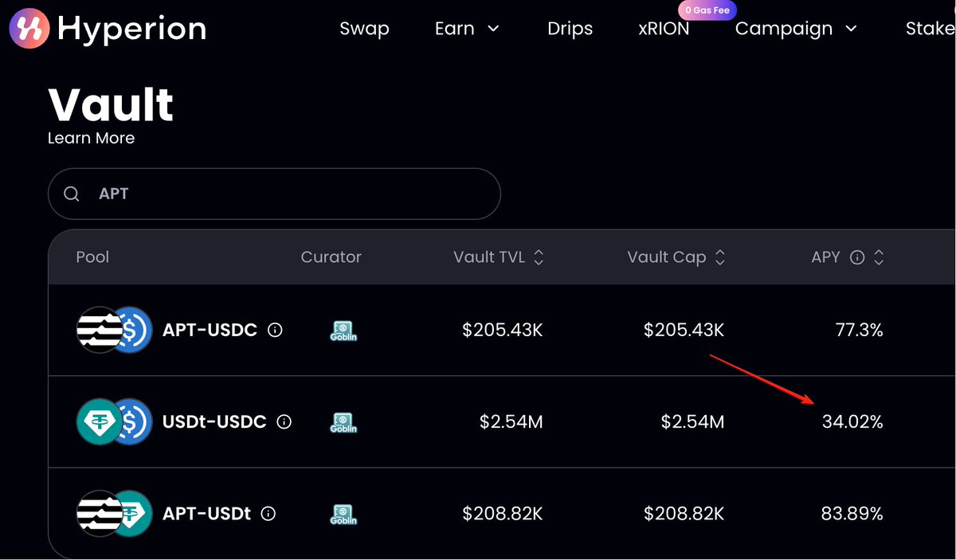Click the USDt-USDC token pair icon
Image resolution: width=956 pixels, height=560 pixels.
(x=114, y=421)
